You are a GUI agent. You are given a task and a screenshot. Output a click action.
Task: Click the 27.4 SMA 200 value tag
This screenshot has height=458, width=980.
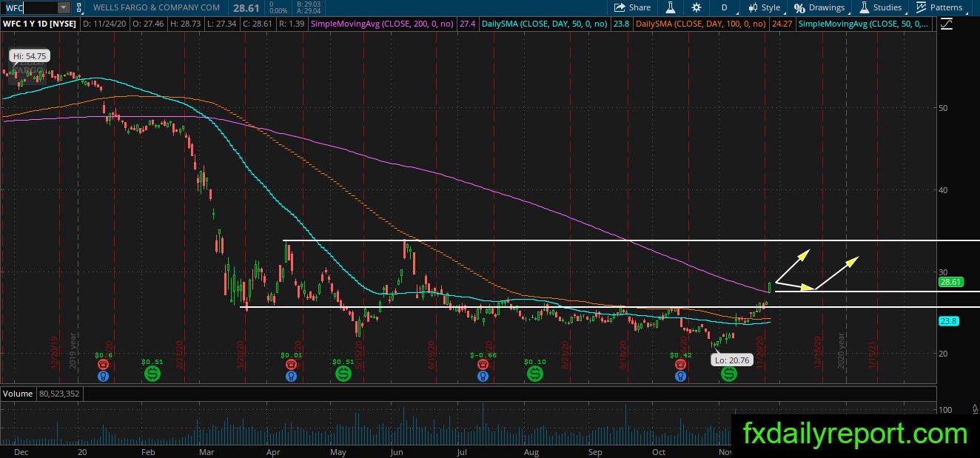pos(468,24)
